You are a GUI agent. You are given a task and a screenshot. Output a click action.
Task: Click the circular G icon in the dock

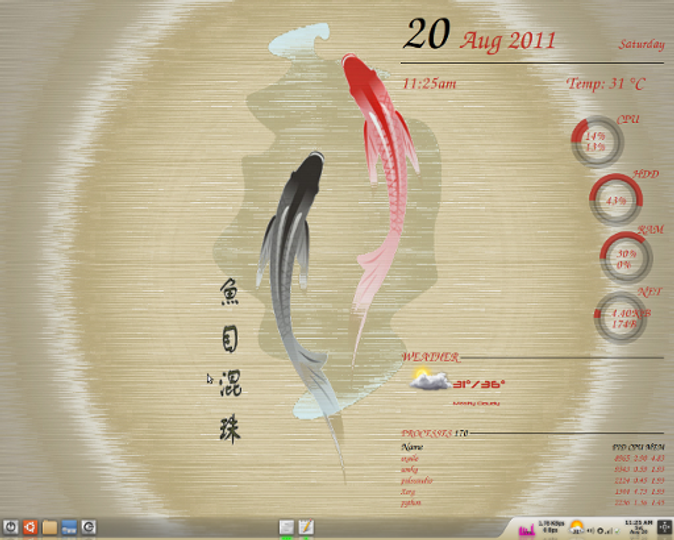point(89,527)
